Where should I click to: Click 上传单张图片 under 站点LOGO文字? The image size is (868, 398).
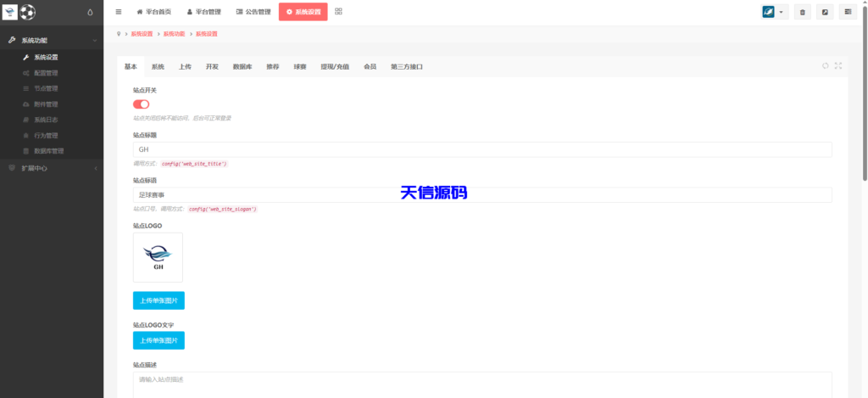tap(159, 340)
